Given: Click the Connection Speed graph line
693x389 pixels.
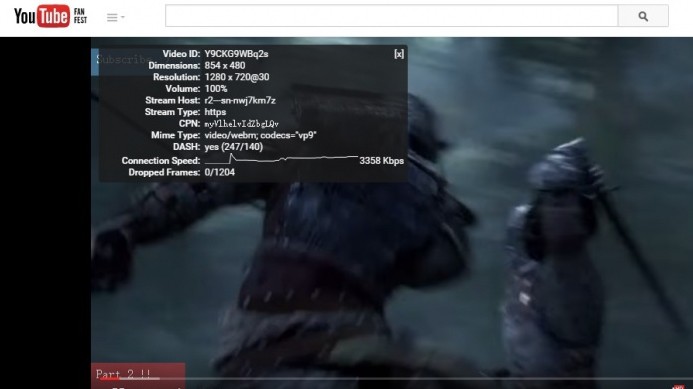Looking at the screenshot, I should pos(281,159).
